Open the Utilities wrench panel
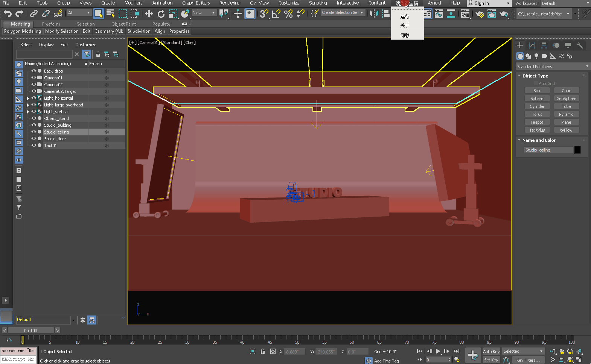This screenshot has height=364, width=591. pyautogui.click(x=580, y=45)
